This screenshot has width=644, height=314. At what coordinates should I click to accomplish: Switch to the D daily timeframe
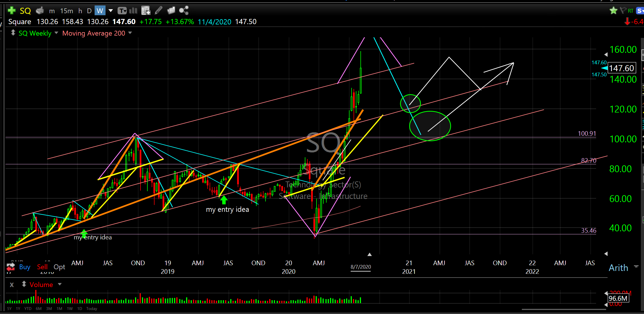click(x=89, y=11)
